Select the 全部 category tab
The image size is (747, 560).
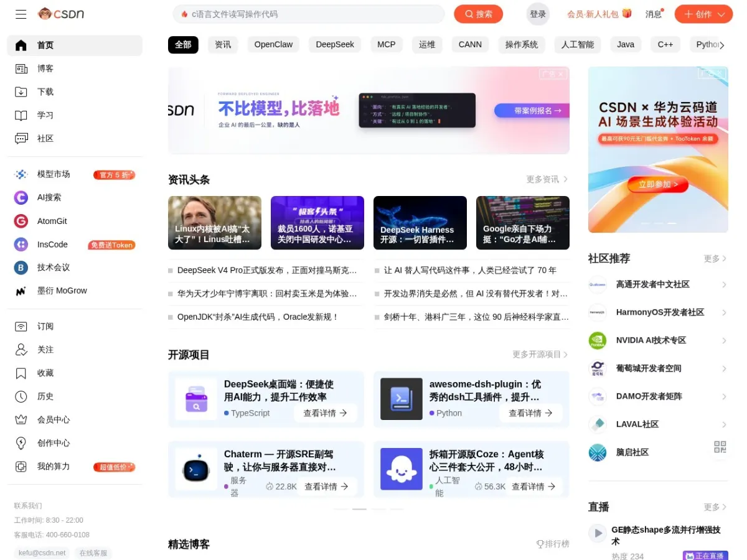tap(183, 44)
